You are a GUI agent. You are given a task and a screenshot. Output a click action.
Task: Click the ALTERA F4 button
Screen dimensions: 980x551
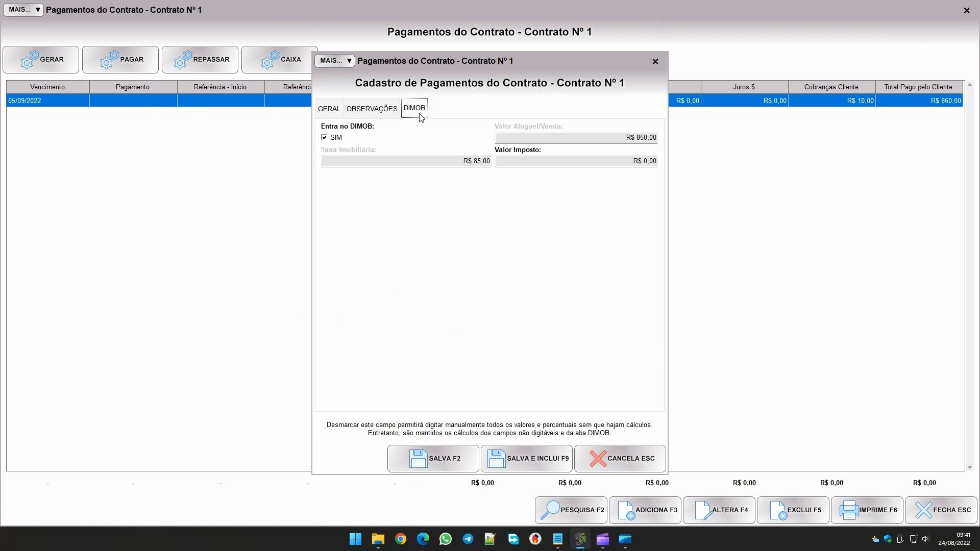[719, 510]
